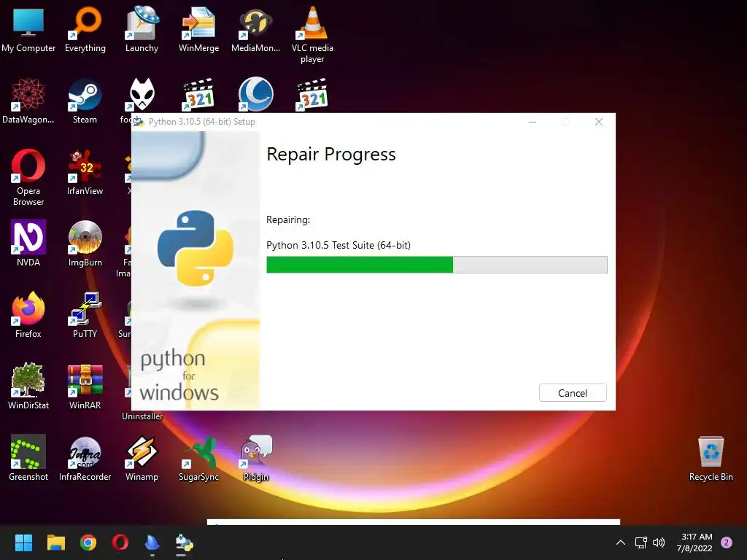Screen dimensions: 747x560
Task: Open the rightmost 321 clapperboard shortcut
Action: 312,94
